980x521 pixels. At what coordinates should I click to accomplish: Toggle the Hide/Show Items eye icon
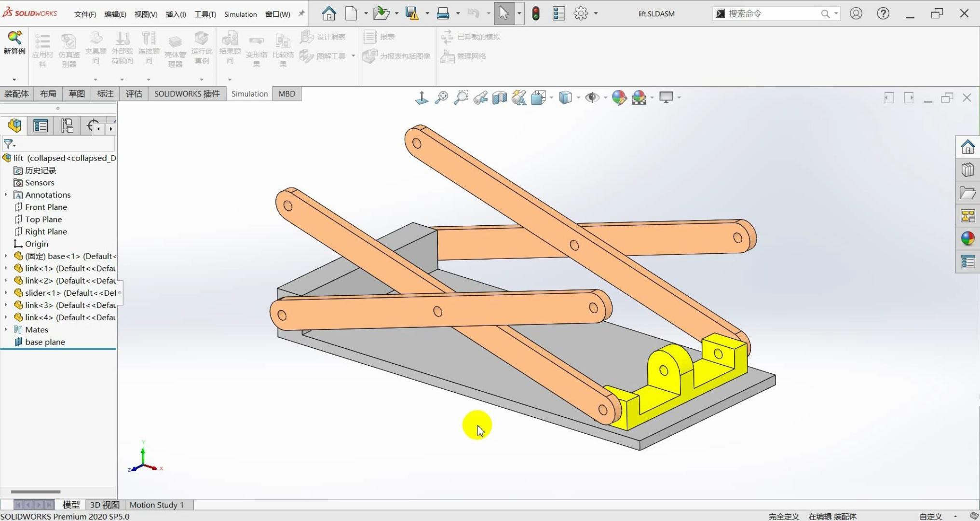[591, 97]
